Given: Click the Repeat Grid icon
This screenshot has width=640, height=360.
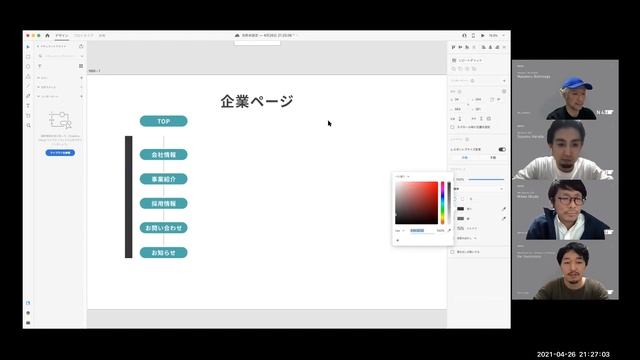Looking at the screenshot, I should click(x=454, y=60).
